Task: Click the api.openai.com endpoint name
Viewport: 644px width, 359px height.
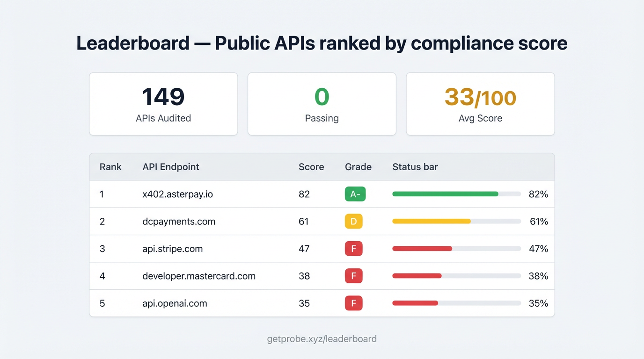Action: coord(175,303)
